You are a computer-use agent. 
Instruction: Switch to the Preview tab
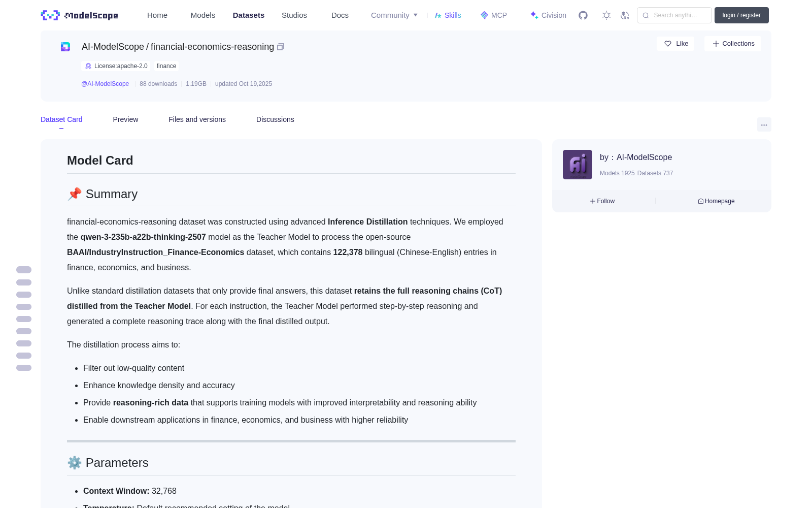coord(125,119)
